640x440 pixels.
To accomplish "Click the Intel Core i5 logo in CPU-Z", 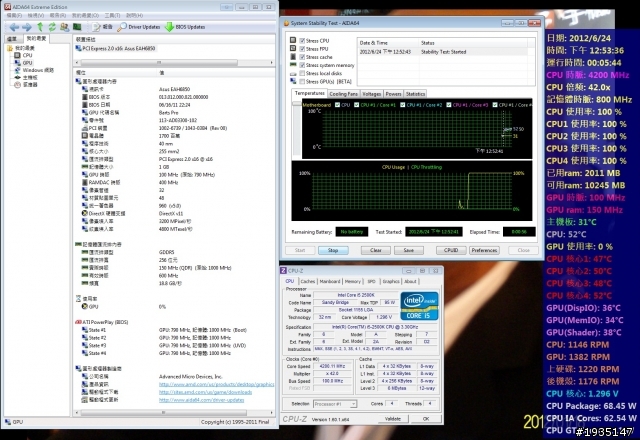I will point(420,306).
